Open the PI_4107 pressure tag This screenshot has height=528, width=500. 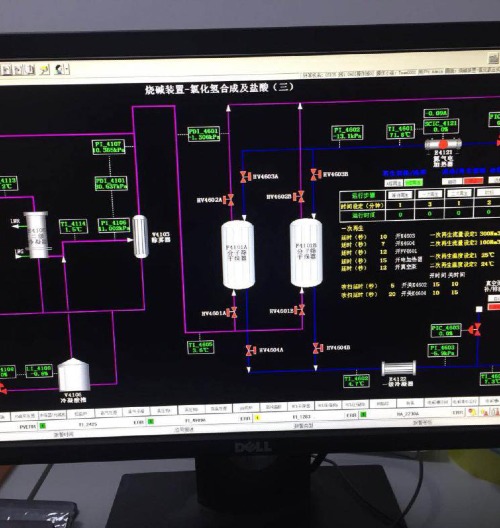[x=109, y=147]
